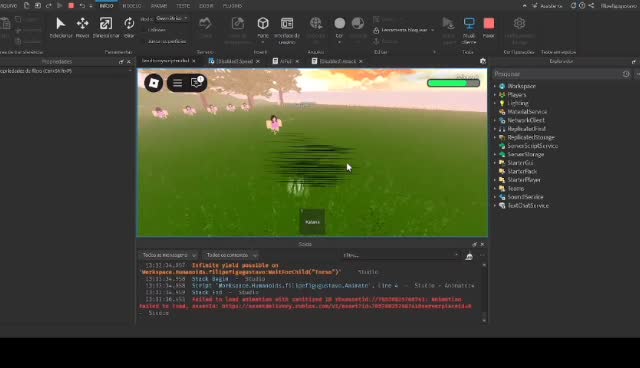Switch to the EXIBIR ribbon tab
The height and width of the screenshot is (368, 640).
pos(206,6)
